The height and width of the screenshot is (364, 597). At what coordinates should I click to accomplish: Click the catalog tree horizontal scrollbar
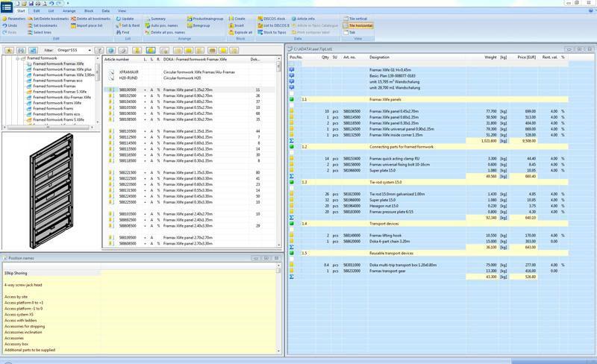[48, 127]
